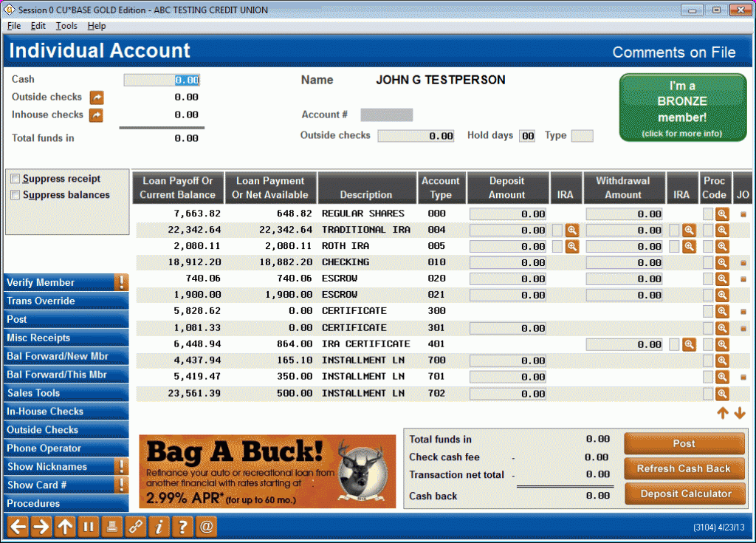
Task: Enable the Suppress receipt checkbox
Action: (16, 179)
